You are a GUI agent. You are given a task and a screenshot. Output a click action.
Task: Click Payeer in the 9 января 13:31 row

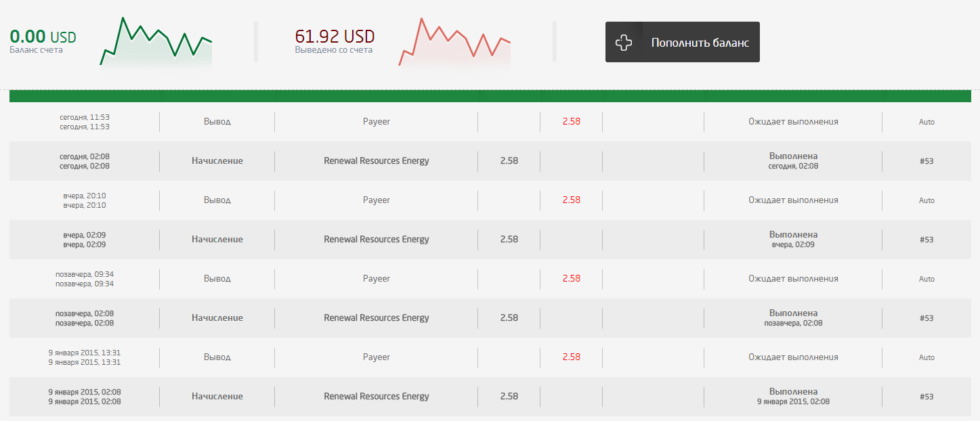[376, 357]
